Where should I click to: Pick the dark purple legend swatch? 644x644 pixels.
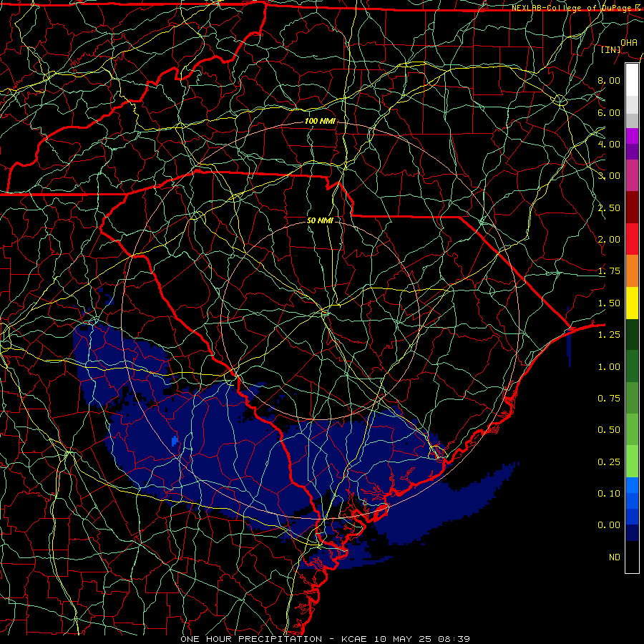pos(632,152)
